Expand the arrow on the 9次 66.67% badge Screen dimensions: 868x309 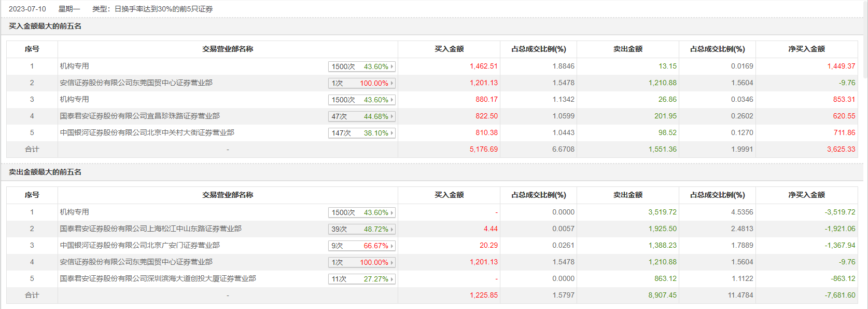(x=392, y=246)
